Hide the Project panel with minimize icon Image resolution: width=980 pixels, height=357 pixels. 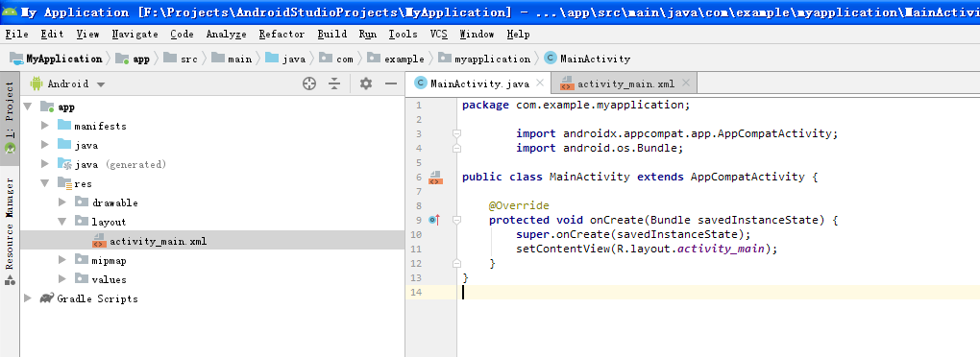point(391,83)
